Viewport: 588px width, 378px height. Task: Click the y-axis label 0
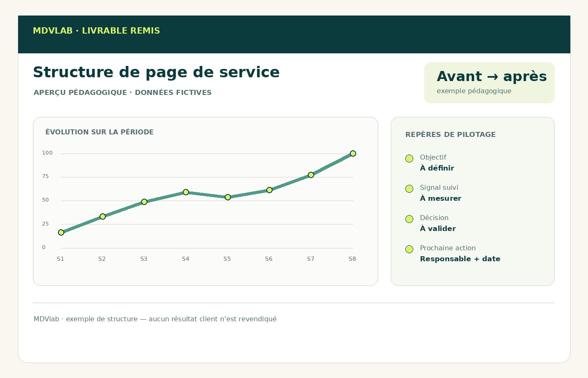(44, 247)
